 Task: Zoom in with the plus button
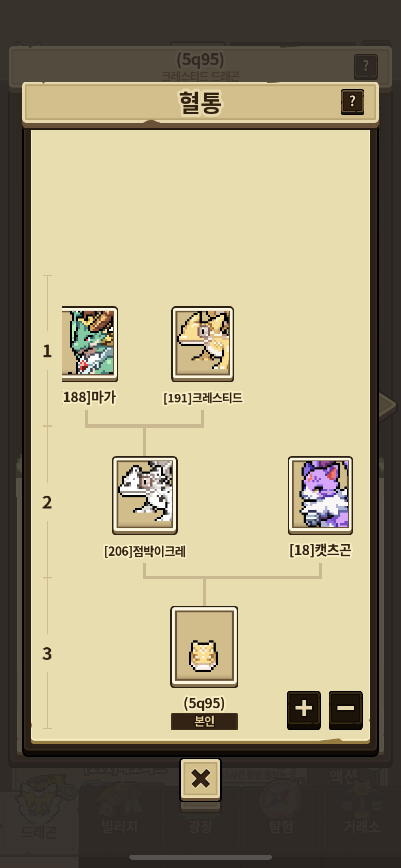coord(304,710)
